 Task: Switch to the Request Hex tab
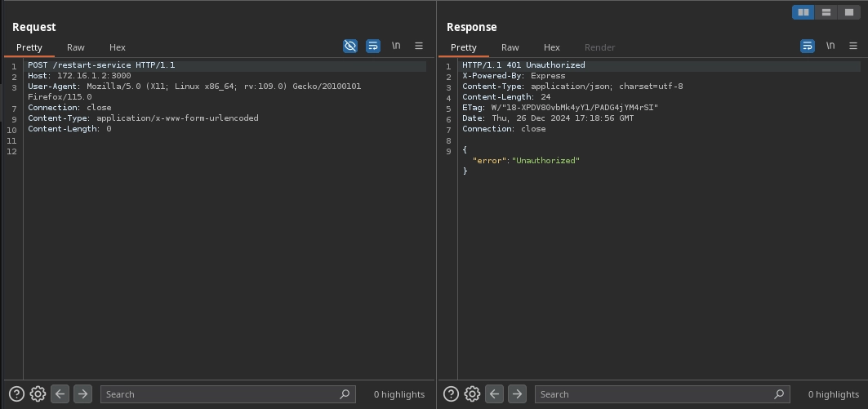(x=118, y=47)
